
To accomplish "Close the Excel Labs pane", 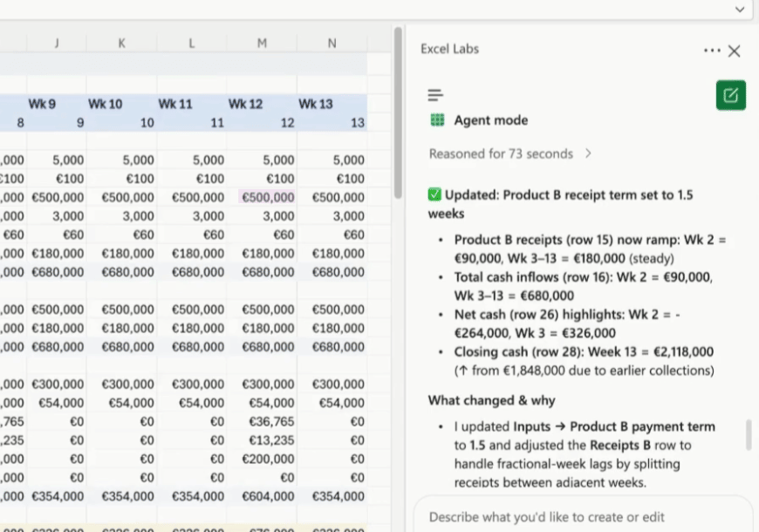I will pyautogui.click(x=735, y=51).
